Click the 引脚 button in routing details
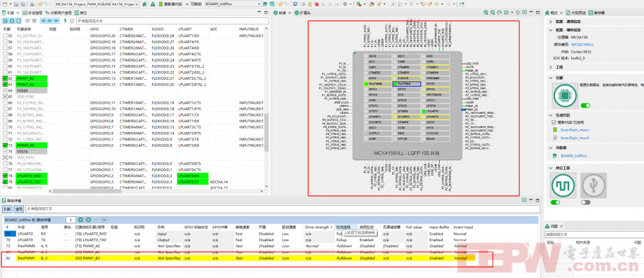The height and width of the screenshot is (278, 644). [7, 209]
